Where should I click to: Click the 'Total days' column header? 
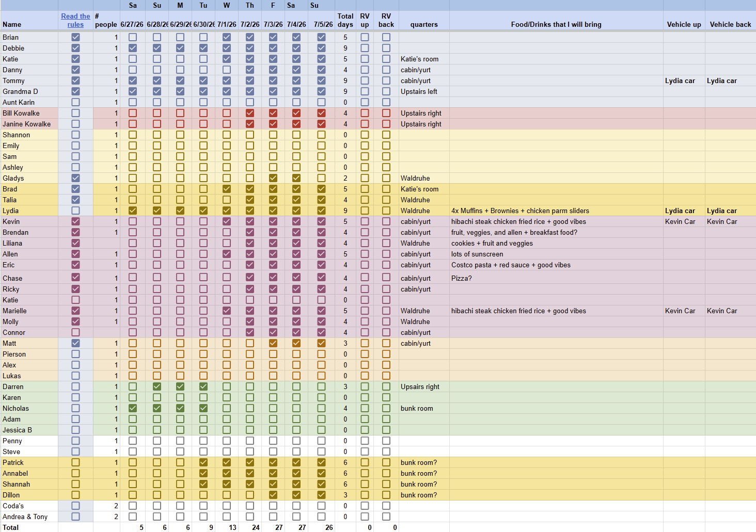(345, 20)
